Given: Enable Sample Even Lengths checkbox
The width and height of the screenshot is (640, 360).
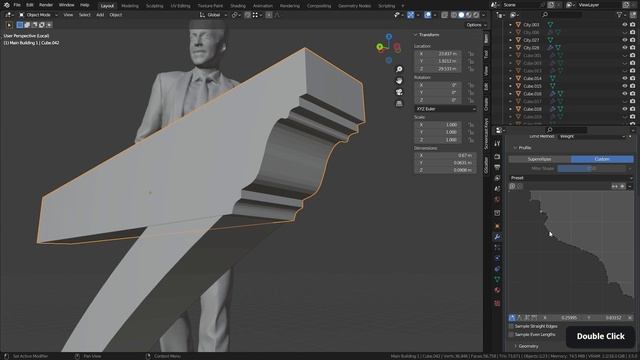Looking at the screenshot, I should pos(511,335).
